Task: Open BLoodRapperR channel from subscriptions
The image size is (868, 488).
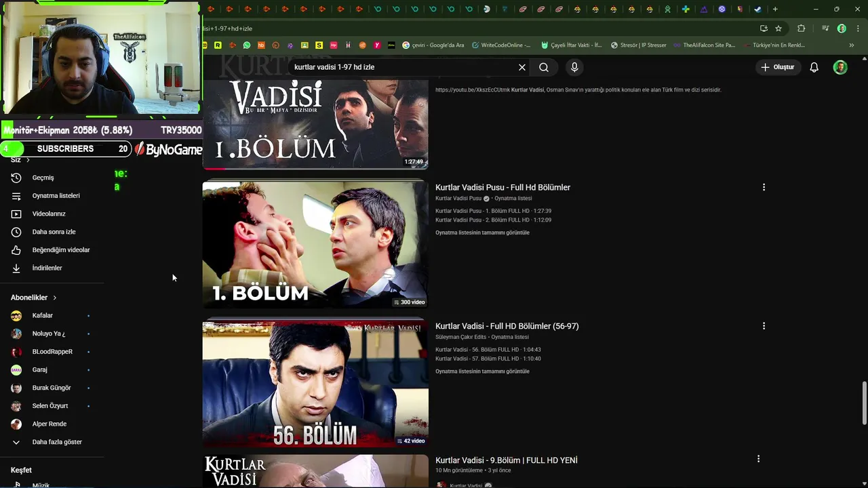Action: click(52, 352)
